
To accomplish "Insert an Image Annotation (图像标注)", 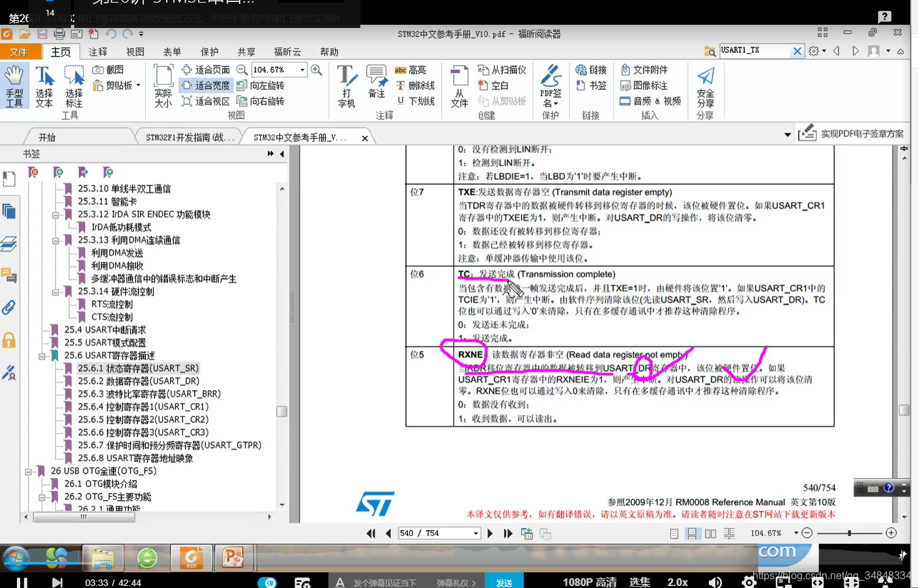I will click(644, 85).
